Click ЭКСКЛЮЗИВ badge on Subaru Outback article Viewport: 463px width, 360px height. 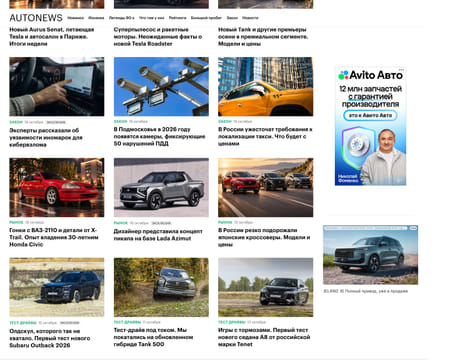pyautogui.click(x=70, y=323)
